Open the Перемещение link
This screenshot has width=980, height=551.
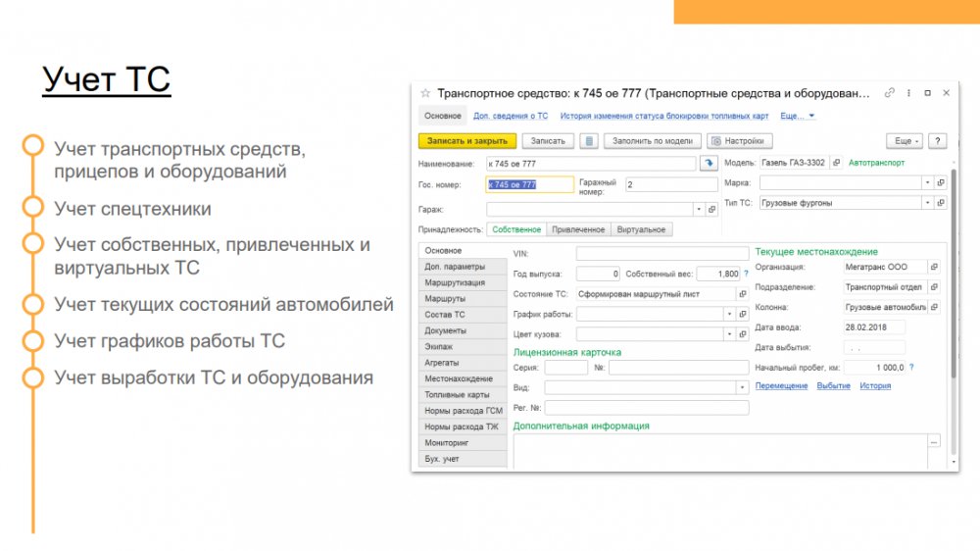[x=781, y=386]
